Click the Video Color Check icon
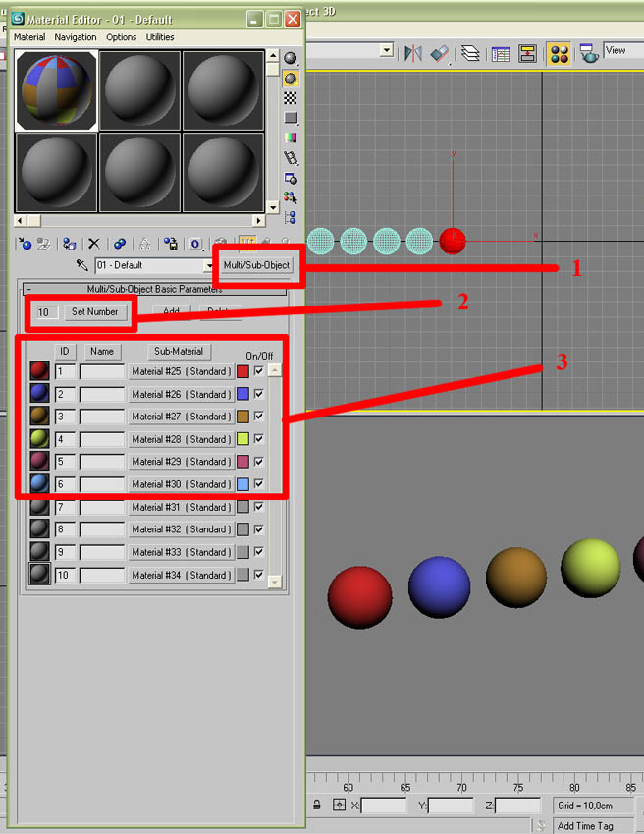 tap(291, 138)
